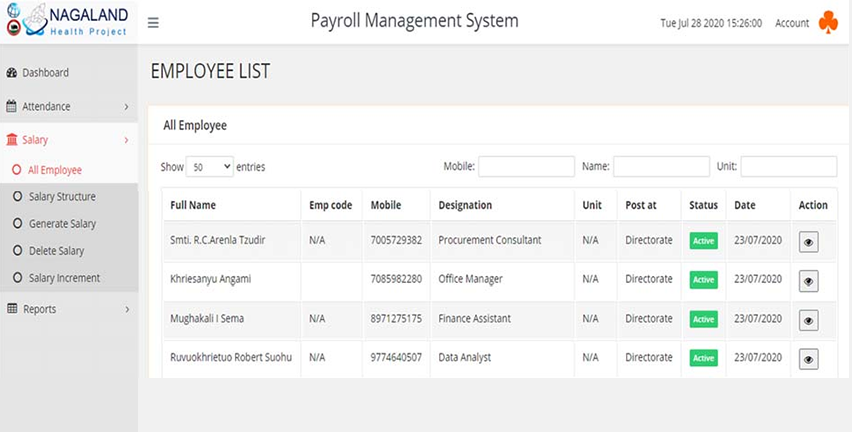View Khriesanyu Angami details eye button
Screen dimensions: 852x432
[809, 281]
